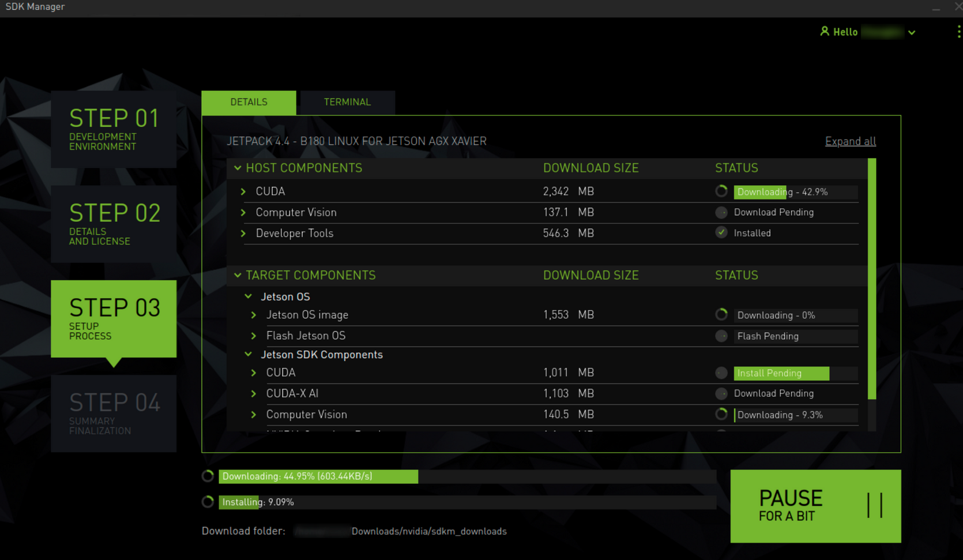Switch to the Terminal tab
The height and width of the screenshot is (560, 963).
[348, 102]
